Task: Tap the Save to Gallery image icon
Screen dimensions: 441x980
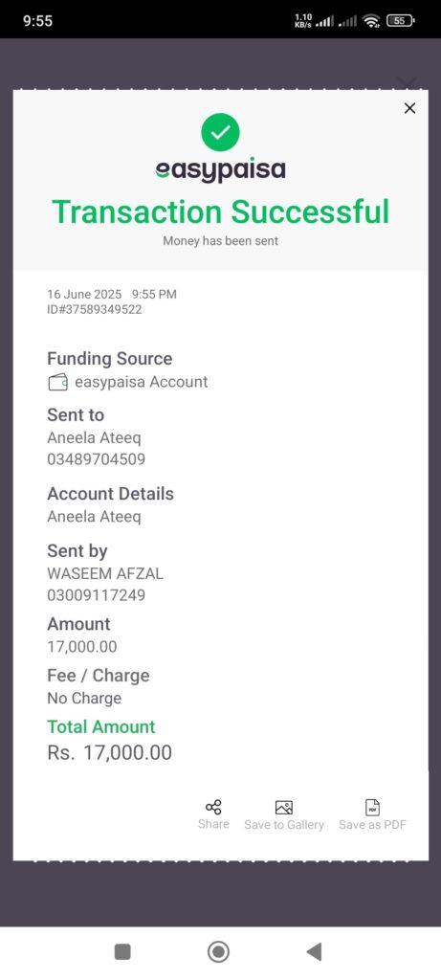Action: click(284, 808)
